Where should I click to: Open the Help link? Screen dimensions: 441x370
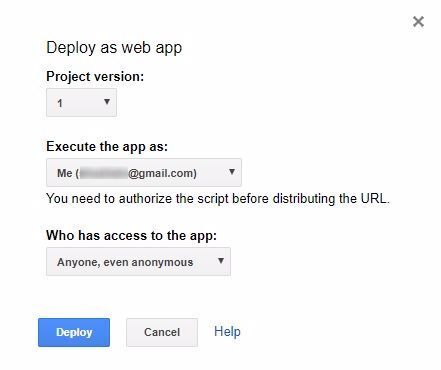(x=227, y=332)
